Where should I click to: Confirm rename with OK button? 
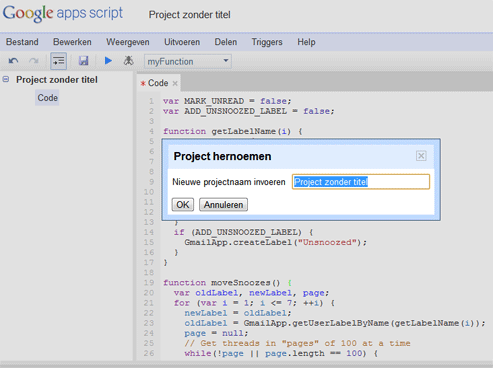click(183, 205)
